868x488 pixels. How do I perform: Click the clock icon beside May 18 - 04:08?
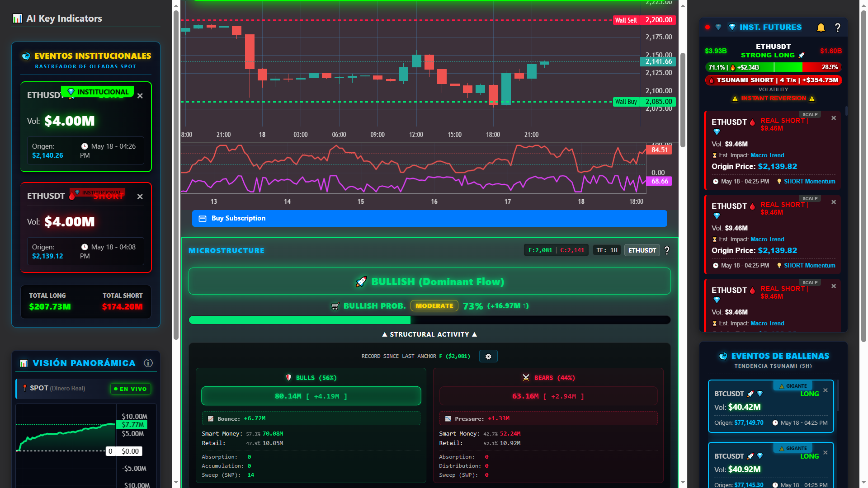(85, 247)
